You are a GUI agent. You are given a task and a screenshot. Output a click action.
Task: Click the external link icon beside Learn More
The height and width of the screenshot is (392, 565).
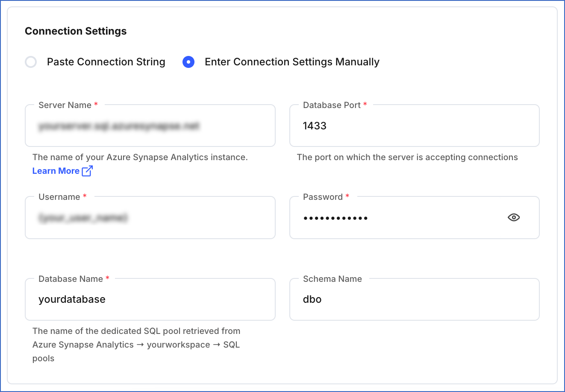[x=87, y=171]
